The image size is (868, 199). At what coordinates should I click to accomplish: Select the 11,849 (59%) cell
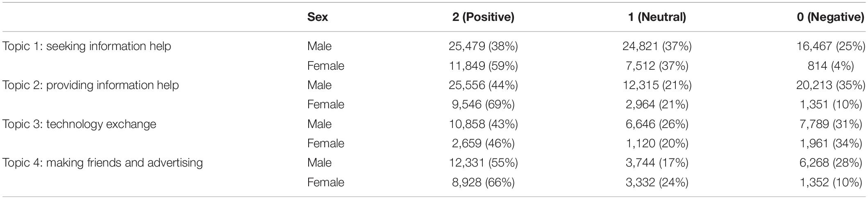(x=483, y=66)
